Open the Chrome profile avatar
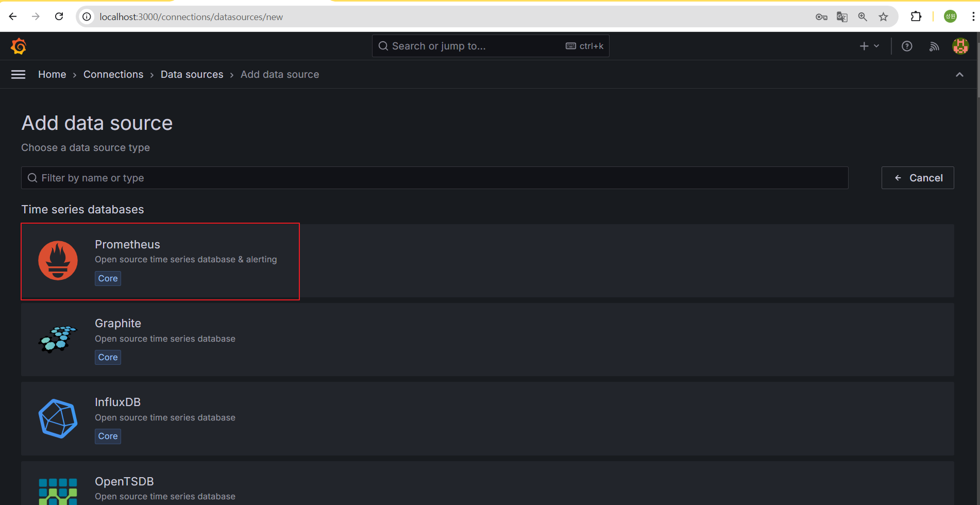 coord(950,16)
